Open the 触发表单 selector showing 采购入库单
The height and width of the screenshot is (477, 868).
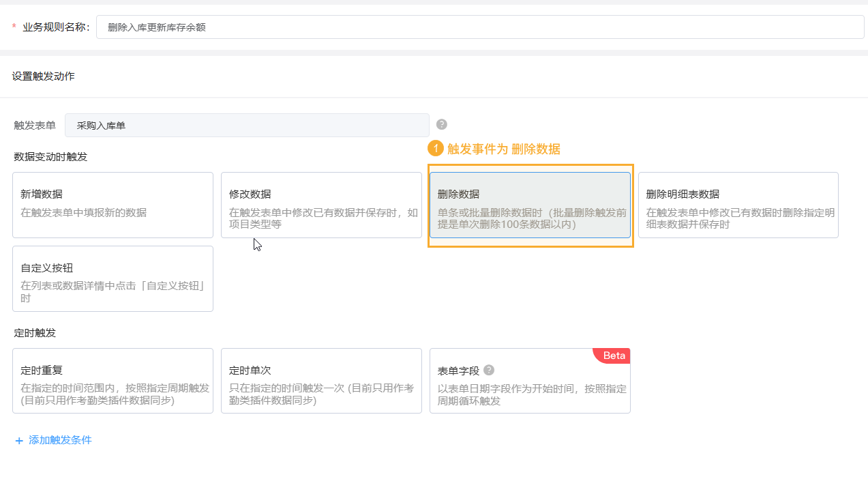(x=247, y=126)
